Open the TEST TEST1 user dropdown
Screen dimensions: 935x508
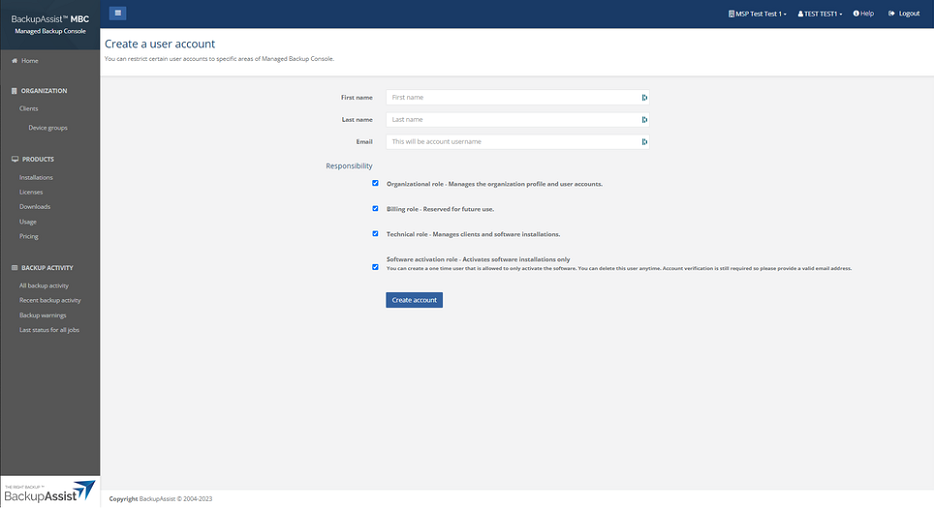[x=820, y=13]
